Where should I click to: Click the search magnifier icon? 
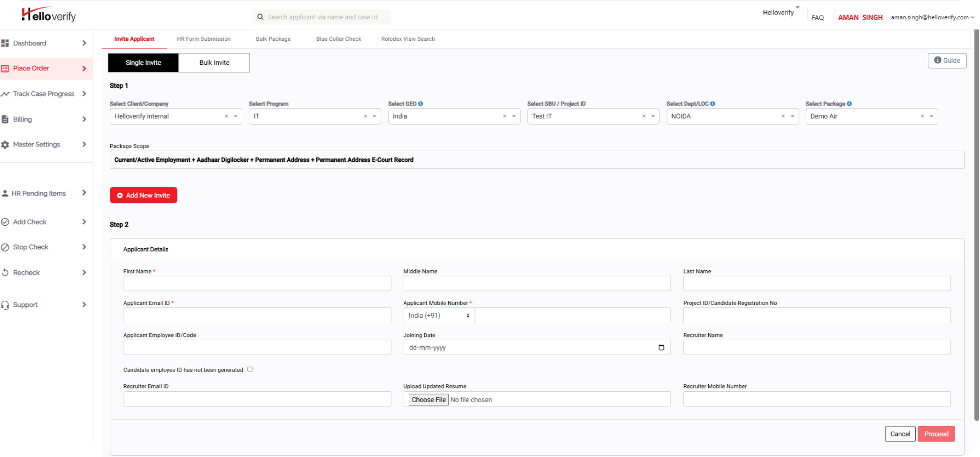point(260,17)
